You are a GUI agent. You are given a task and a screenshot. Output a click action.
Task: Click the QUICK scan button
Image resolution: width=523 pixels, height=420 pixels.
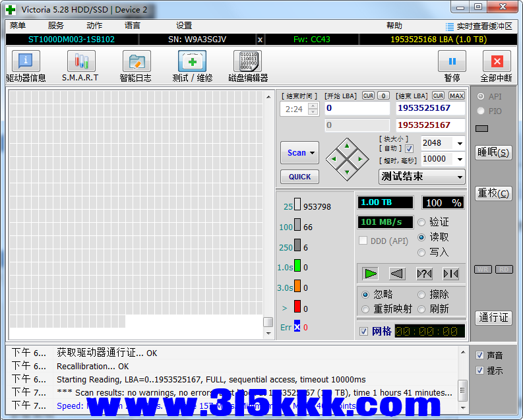pos(299,177)
